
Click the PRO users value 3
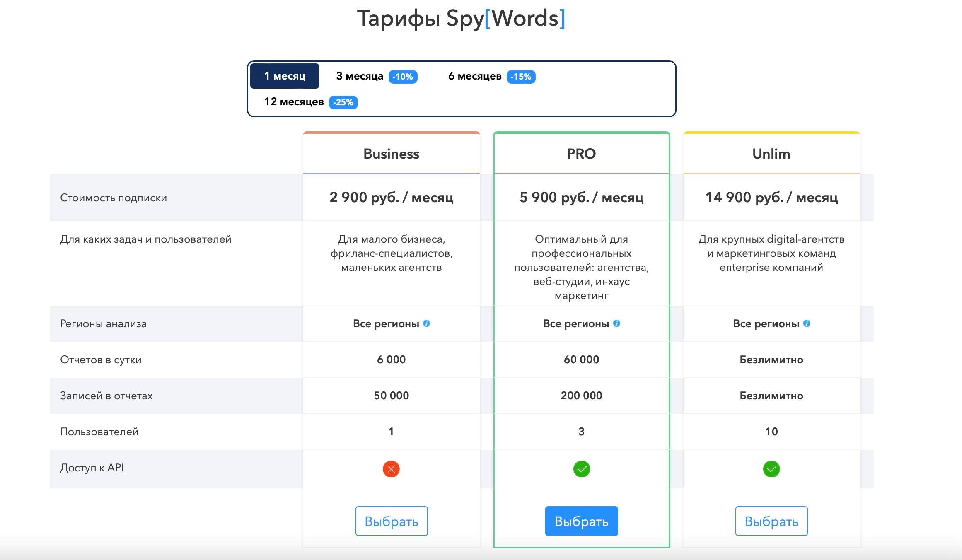point(581,432)
